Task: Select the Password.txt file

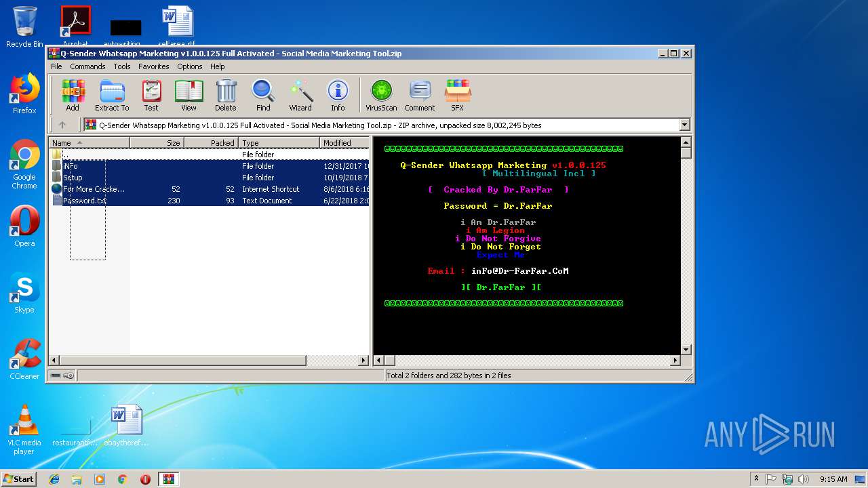Action: [210, 201]
